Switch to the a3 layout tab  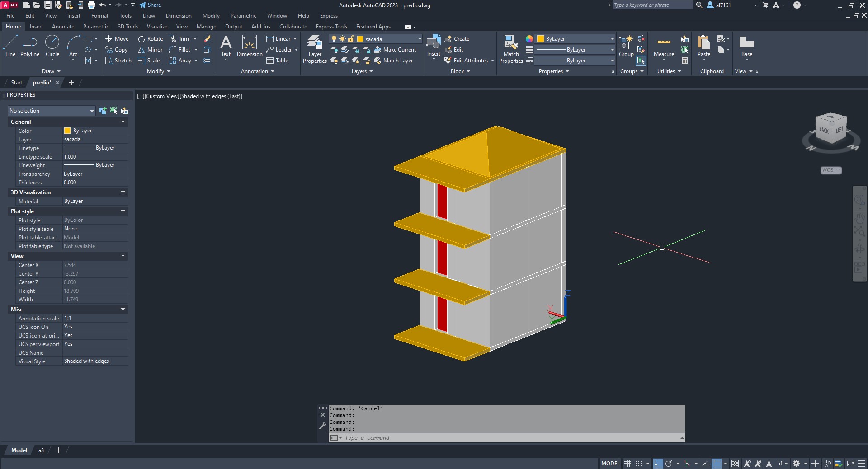point(41,450)
